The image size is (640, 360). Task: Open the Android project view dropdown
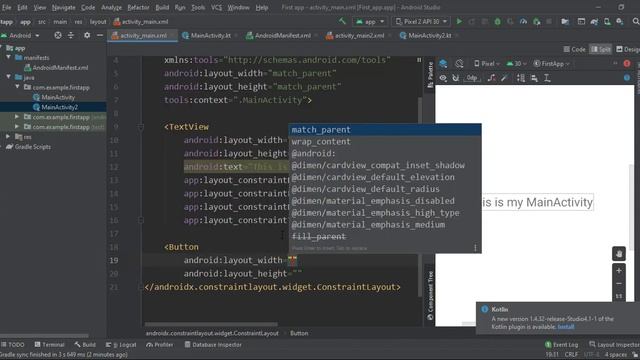point(20,36)
